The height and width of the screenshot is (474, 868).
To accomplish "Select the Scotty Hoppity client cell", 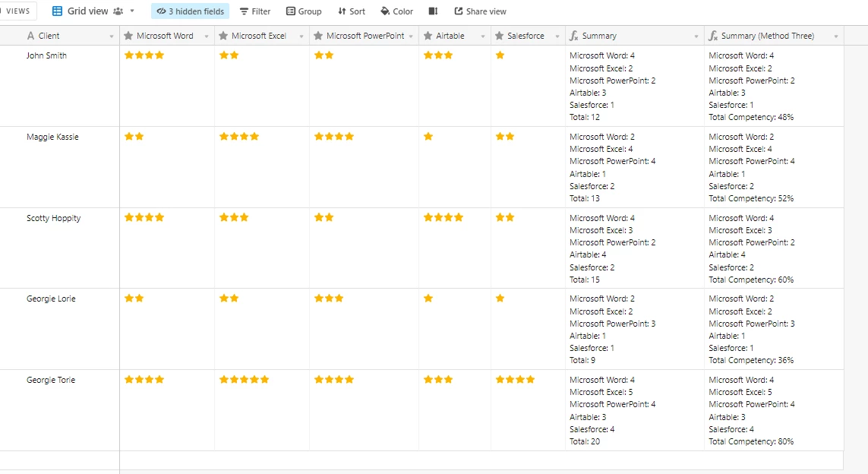I will [x=60, y=248].
